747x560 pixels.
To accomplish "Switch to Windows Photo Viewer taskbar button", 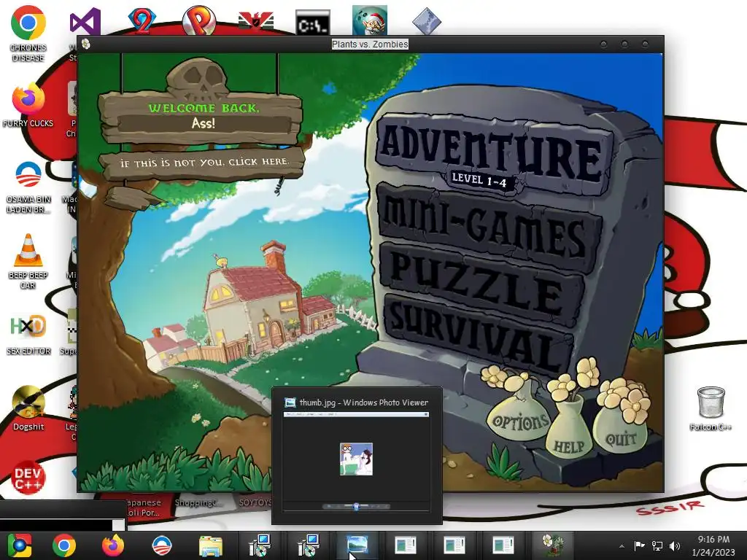I will [357, 545].
